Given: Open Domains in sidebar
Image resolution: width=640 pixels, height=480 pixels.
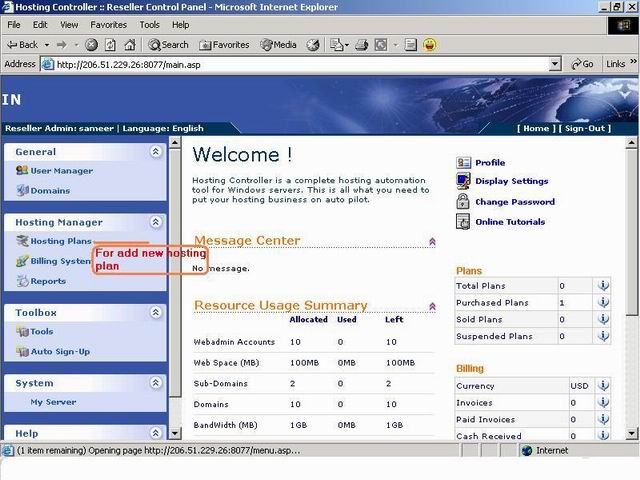Looking at the screenshot, I should 50,191.
